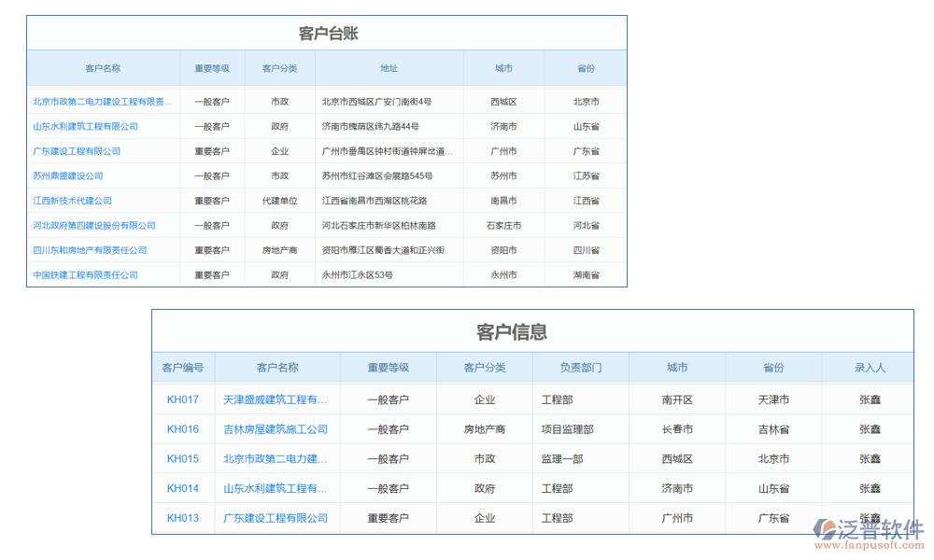This screenshot has width=934, height=560.
Task: Open 天津盛威建筑工程有... in 客户信息 table
Action: (x=276, y=399)
